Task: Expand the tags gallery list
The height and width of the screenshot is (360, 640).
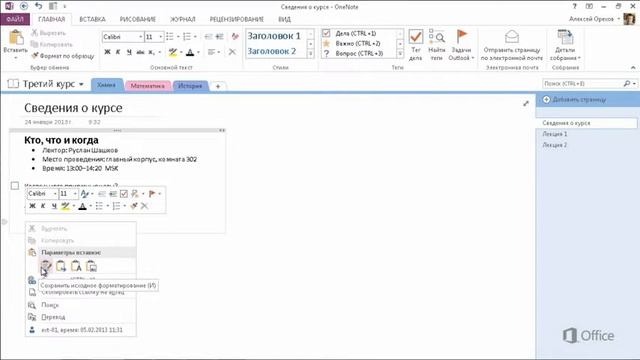Action: [x=400, y=53]
